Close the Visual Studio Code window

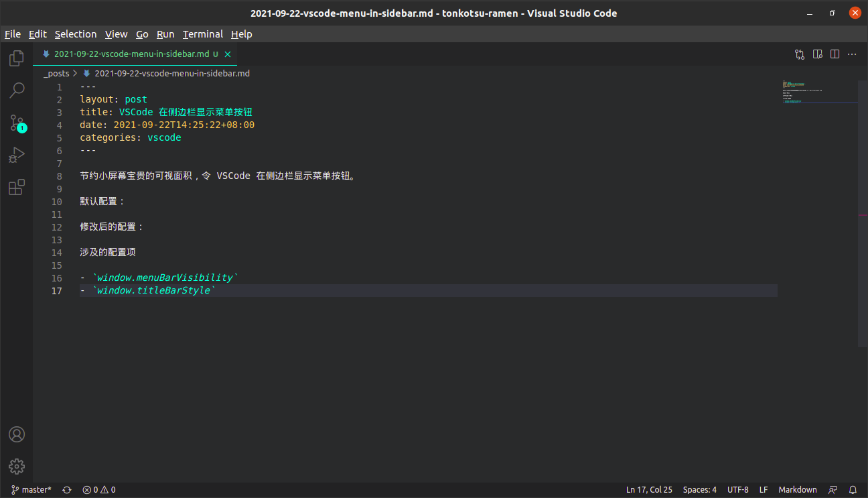(x=854, y=13)
